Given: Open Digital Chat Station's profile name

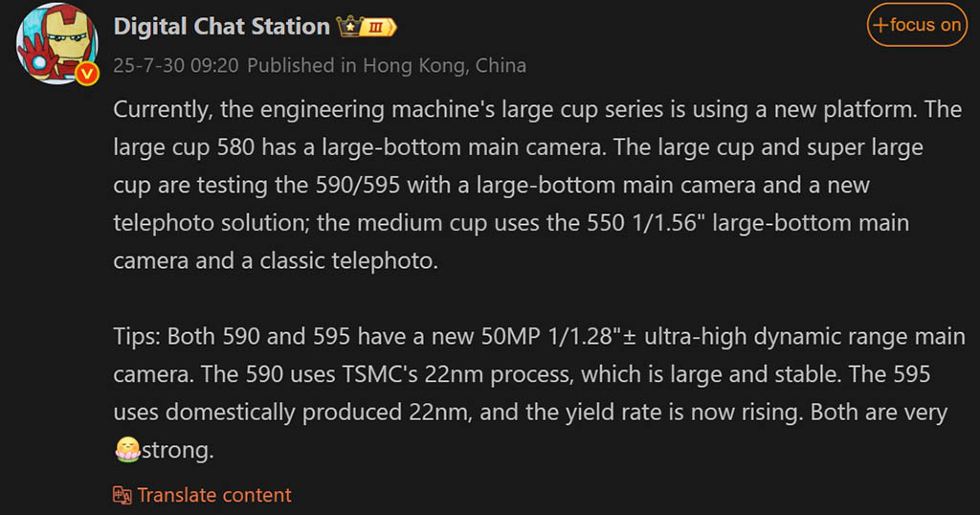Looking at the screenshot, I should [221, 26].
